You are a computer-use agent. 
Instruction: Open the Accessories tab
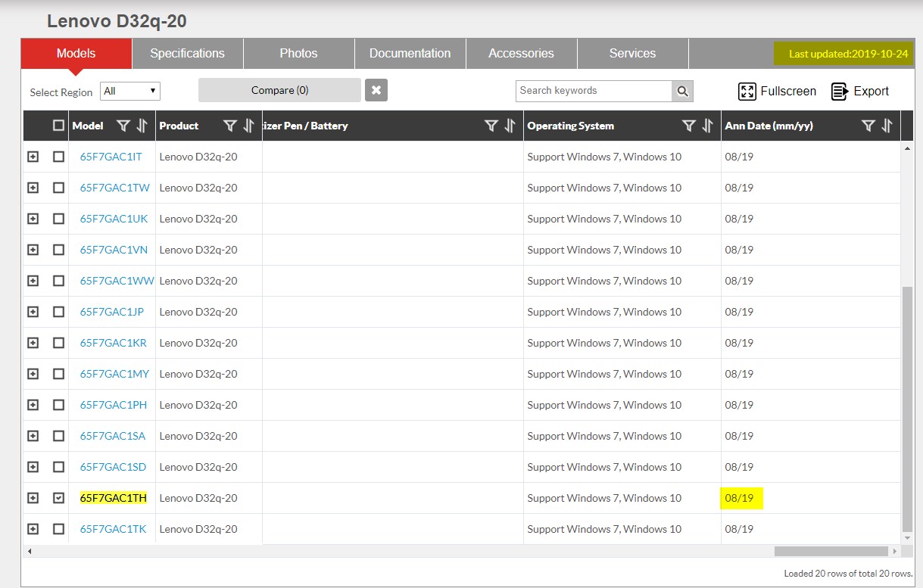click(x=522, y=54)
